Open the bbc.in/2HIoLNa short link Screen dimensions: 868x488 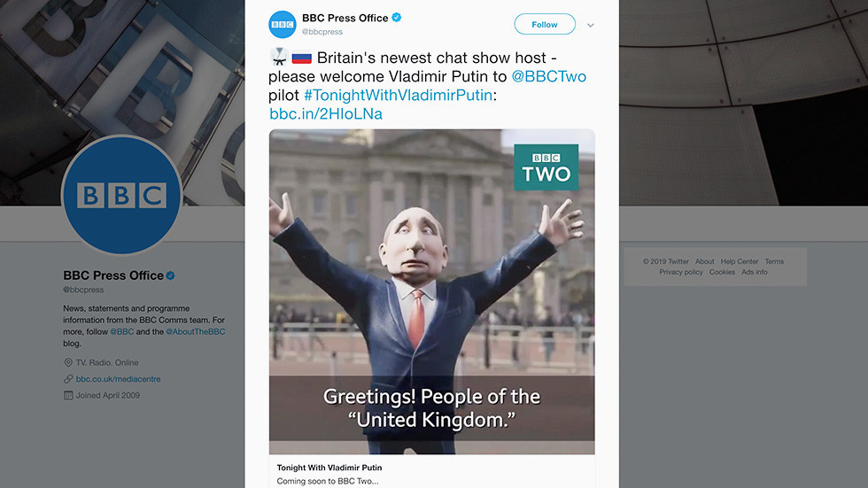(x=326, y=113)
